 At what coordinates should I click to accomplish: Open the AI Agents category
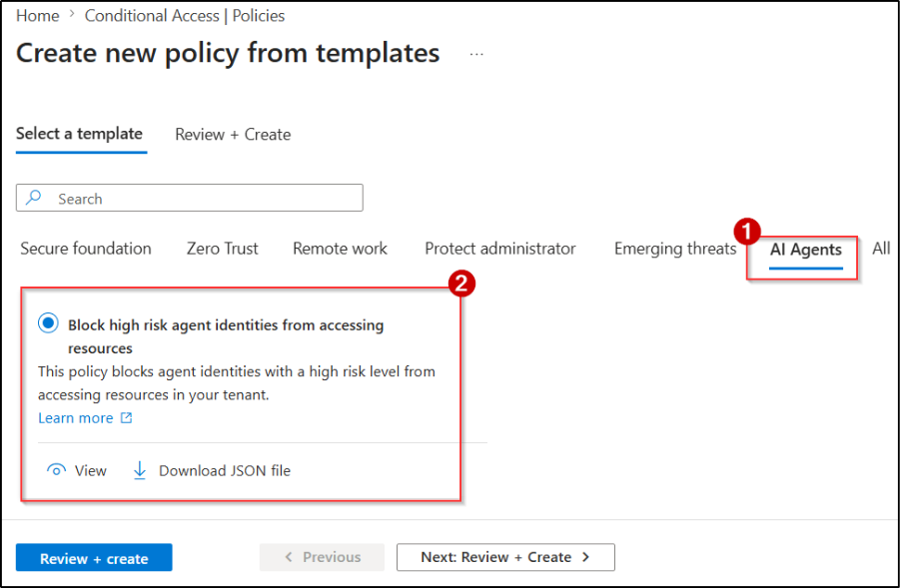[805, 250]
